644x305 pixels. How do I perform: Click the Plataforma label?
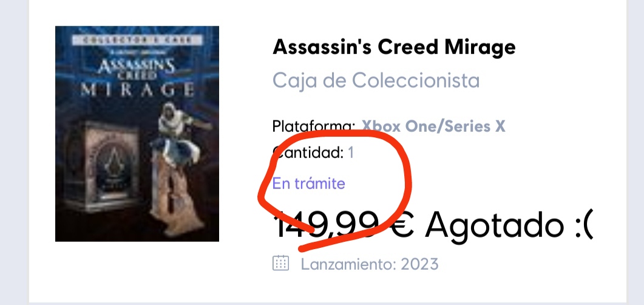314,126
